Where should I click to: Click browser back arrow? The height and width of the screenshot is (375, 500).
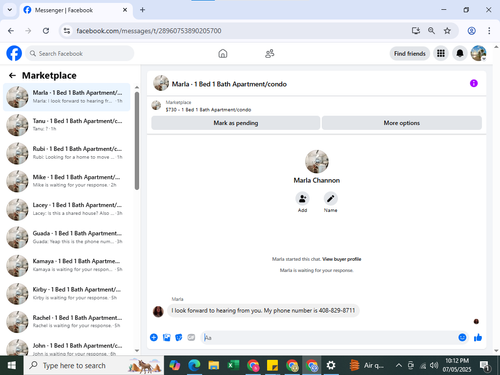point(11,31)
